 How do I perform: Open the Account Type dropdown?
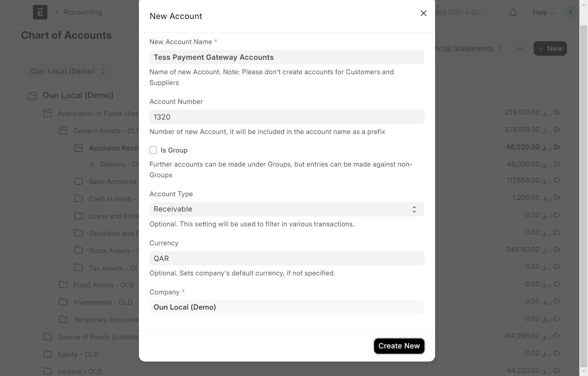point(286,209)
